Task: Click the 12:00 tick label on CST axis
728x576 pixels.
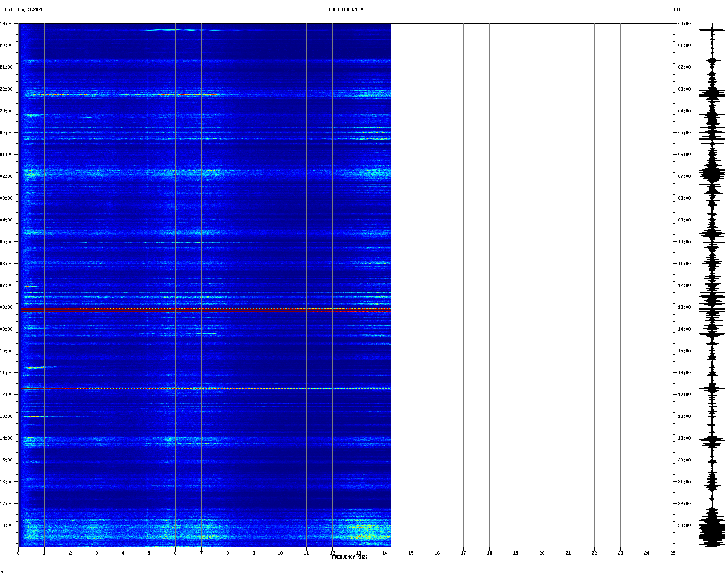Action: click(6, 395)
